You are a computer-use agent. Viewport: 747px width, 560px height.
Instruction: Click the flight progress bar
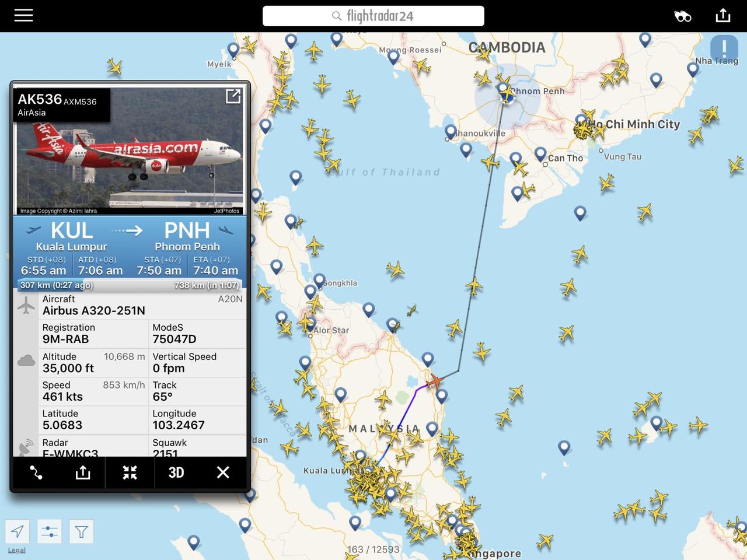coord(130,285)
